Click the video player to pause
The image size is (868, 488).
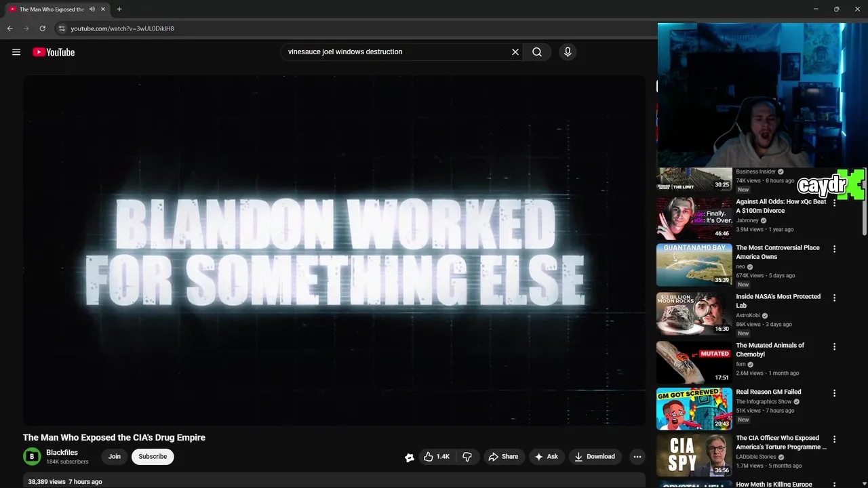click(x=334, y=250)
